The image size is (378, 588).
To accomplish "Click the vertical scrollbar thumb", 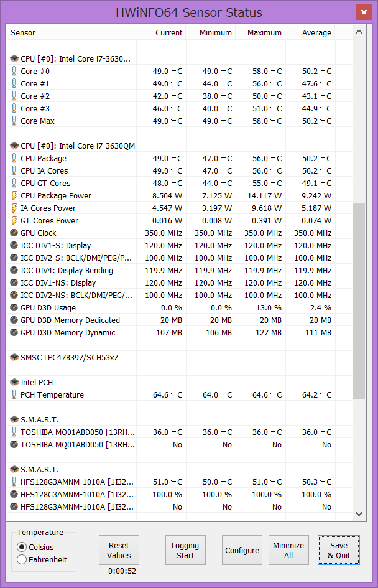I will 359,302.
